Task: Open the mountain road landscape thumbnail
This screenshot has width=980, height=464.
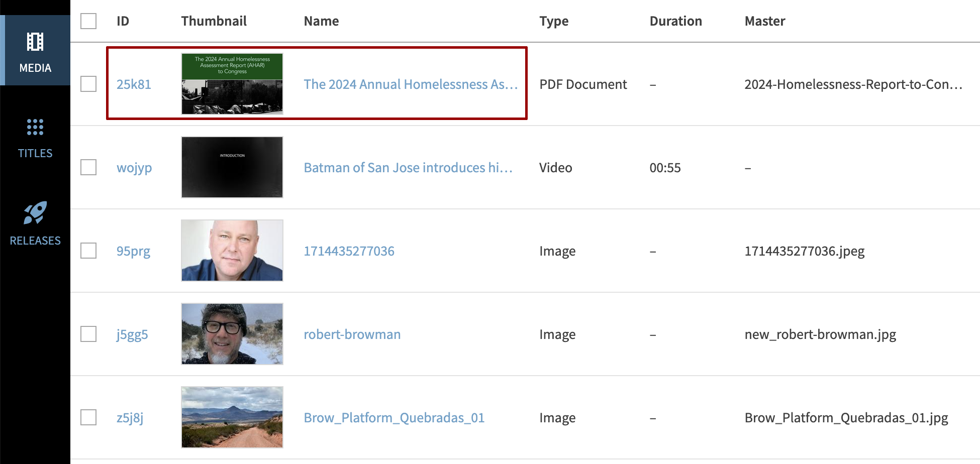Action: click(x=232, y=417)
